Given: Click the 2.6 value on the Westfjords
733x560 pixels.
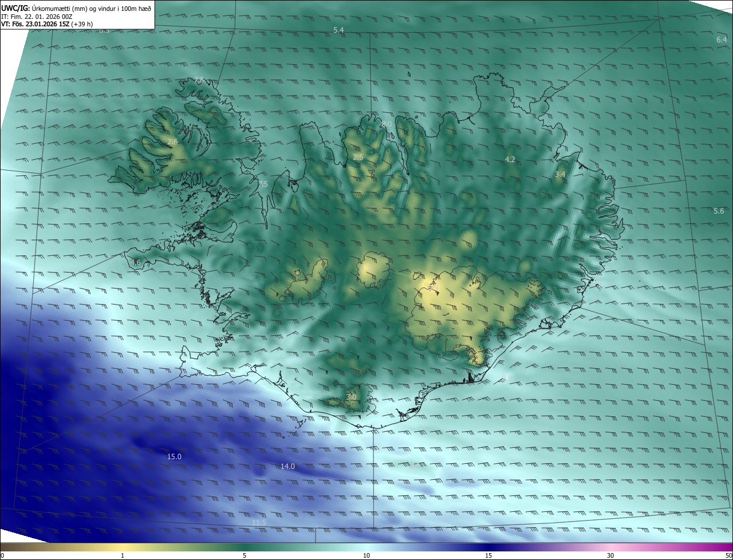Looking at the screenshot, I should pos(172,141).
